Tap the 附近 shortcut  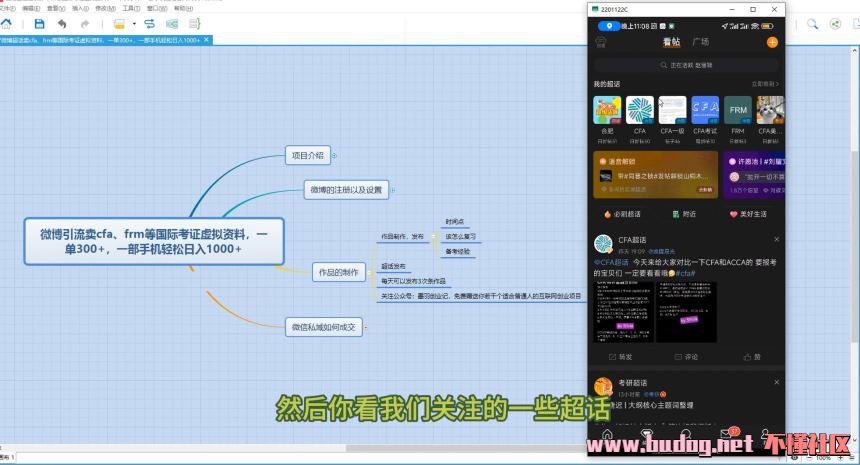(x=684, y=214)
